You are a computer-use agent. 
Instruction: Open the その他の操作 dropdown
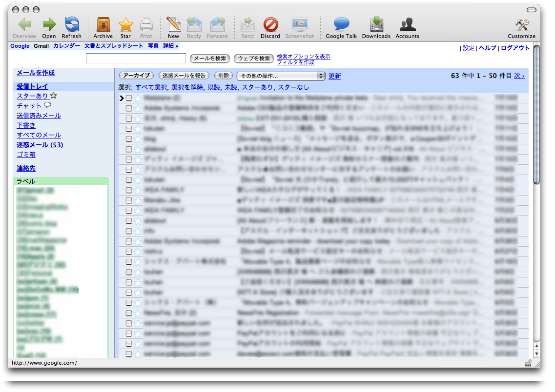click(x=281, y=76)
